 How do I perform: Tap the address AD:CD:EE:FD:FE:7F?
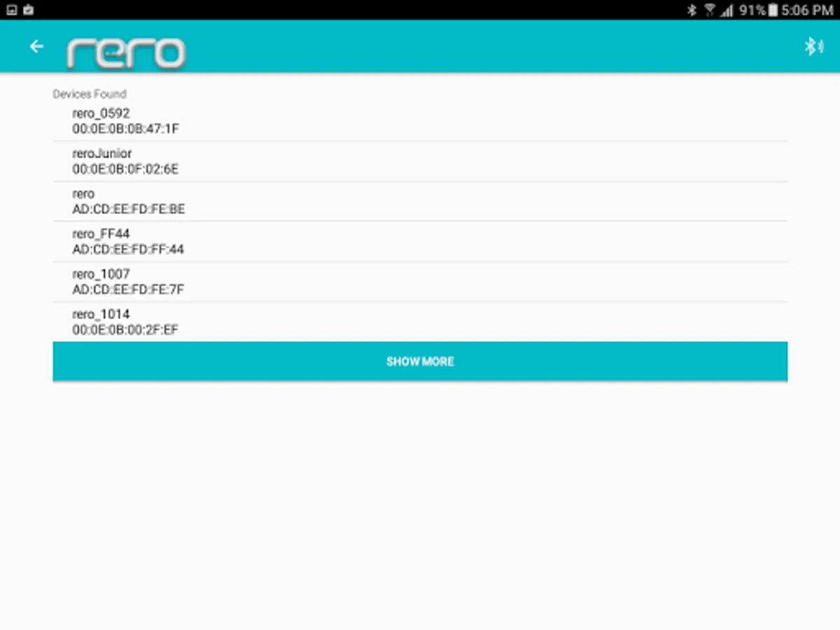click(x=128, y=290)
